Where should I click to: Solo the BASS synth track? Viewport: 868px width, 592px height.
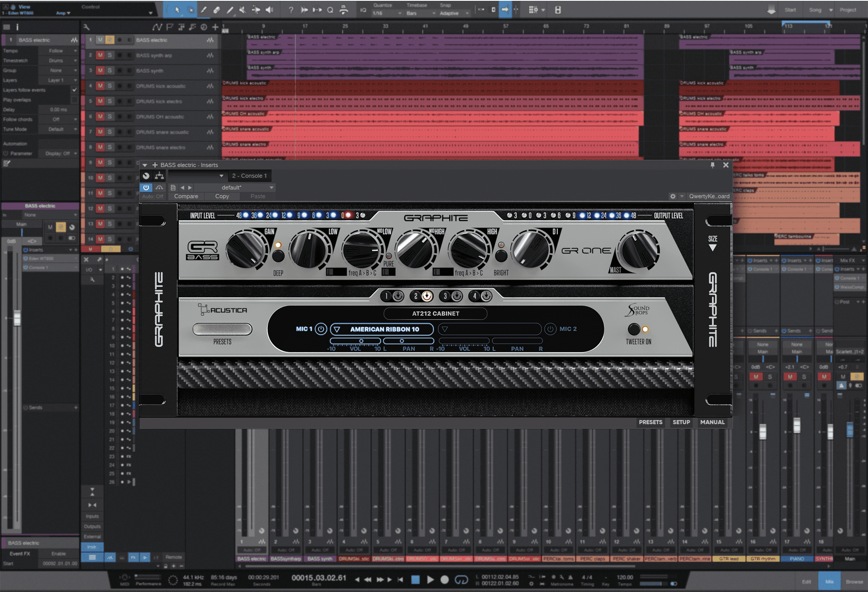pos(109,70)
